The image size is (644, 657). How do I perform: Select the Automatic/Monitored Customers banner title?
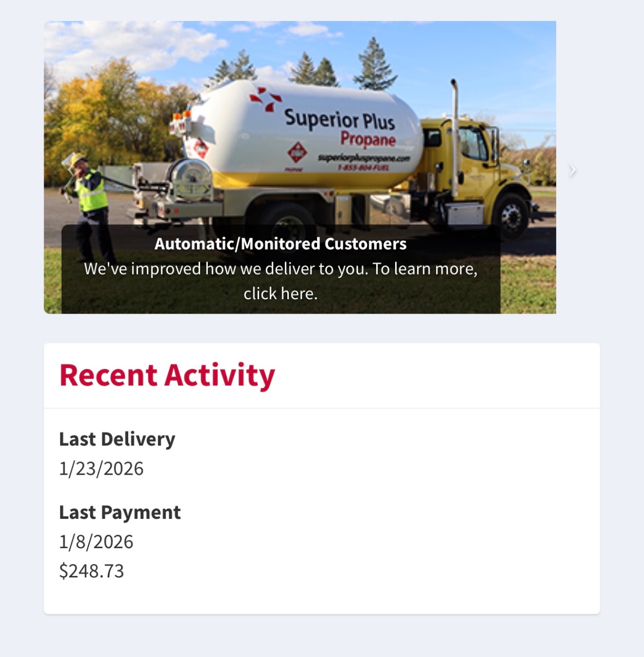280,244
